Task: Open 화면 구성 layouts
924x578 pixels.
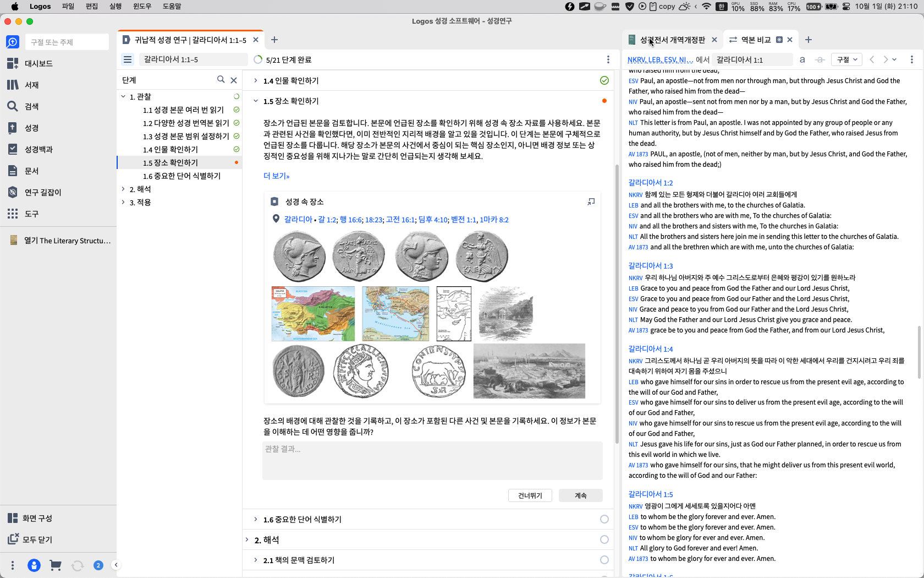Action: click(30, 518)
